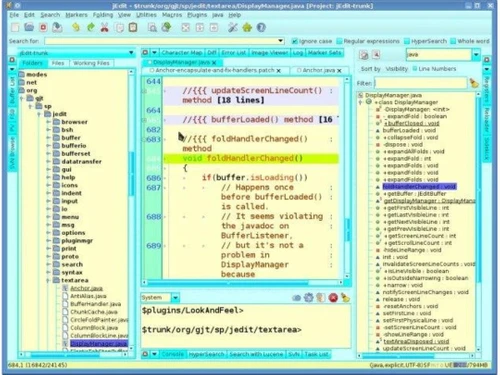The image size is (500, 375).
Task: Click the gear icon in the console toolbar
Action: pyautogui.click(x=309, y=298)
